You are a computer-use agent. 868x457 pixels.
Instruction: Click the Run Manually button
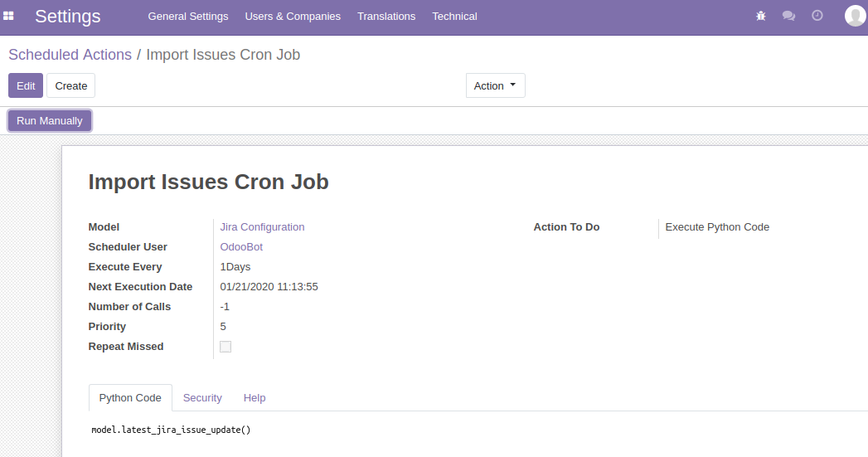click(50, 121)
